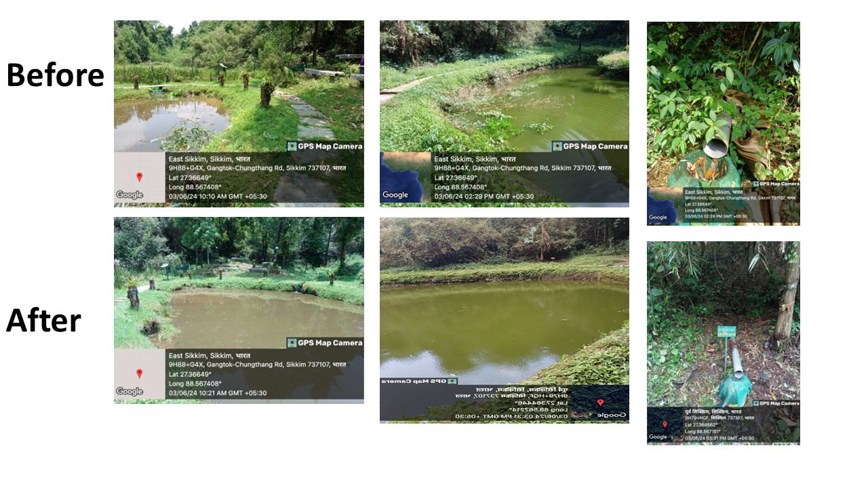This screenshot has height=488, width=868.
Task: Click the red map pin in 10:21 AM photo
Action: (139, 373)
